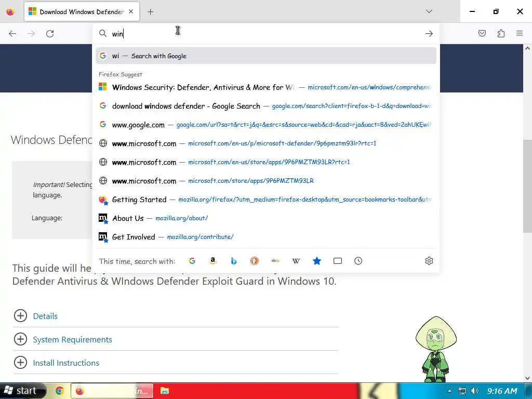Search this time with eBay icon

click(x=275, y=261)
